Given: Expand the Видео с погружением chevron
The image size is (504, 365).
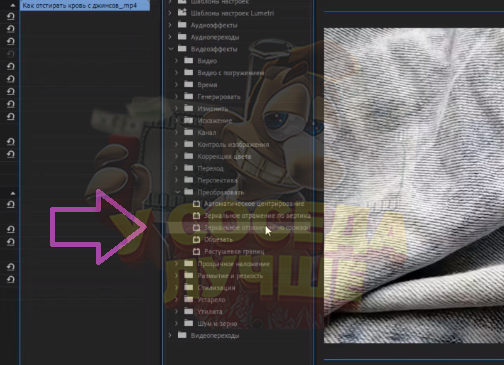Looking at the screenshot, I should pos(177,73).
